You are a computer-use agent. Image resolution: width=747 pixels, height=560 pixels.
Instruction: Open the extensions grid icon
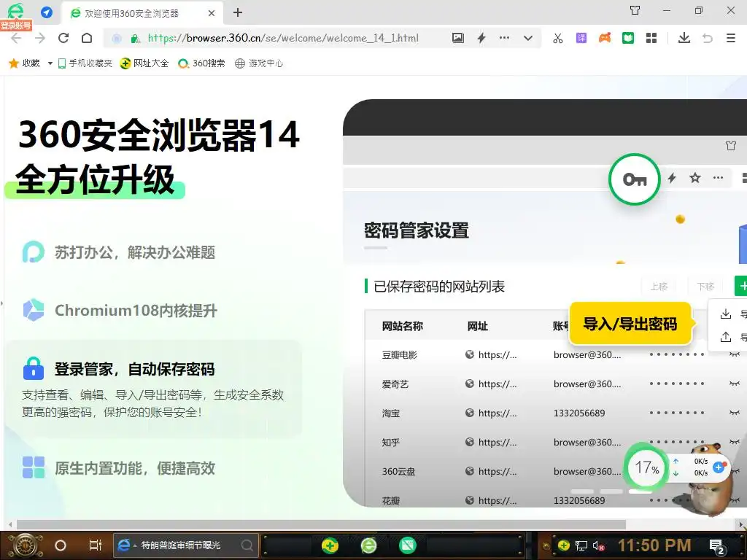point(651,38)
